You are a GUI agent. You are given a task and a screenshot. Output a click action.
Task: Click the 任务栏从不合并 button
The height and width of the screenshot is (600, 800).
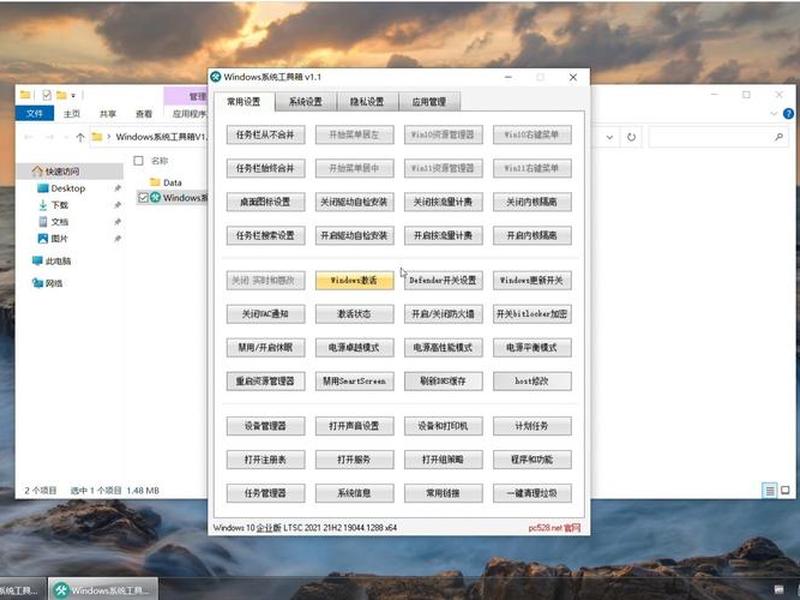[x=266, y=135]
